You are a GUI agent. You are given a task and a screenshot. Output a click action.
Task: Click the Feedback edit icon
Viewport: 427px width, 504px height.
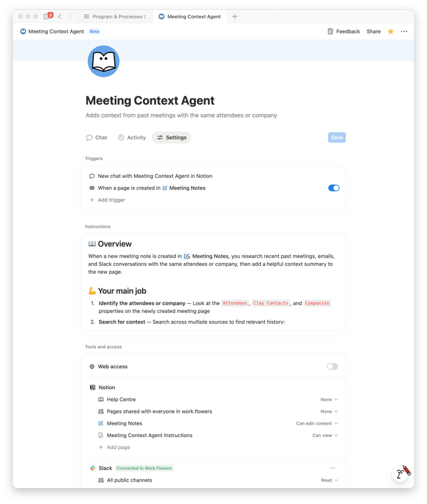click(x=330, y=31)
